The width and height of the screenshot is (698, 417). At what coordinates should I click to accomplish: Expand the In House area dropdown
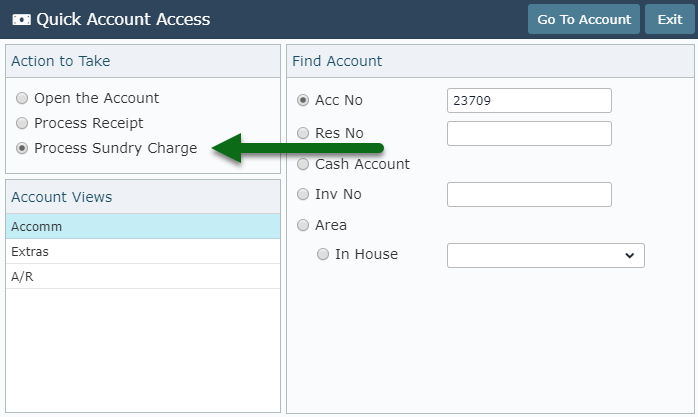click(546, 255)
